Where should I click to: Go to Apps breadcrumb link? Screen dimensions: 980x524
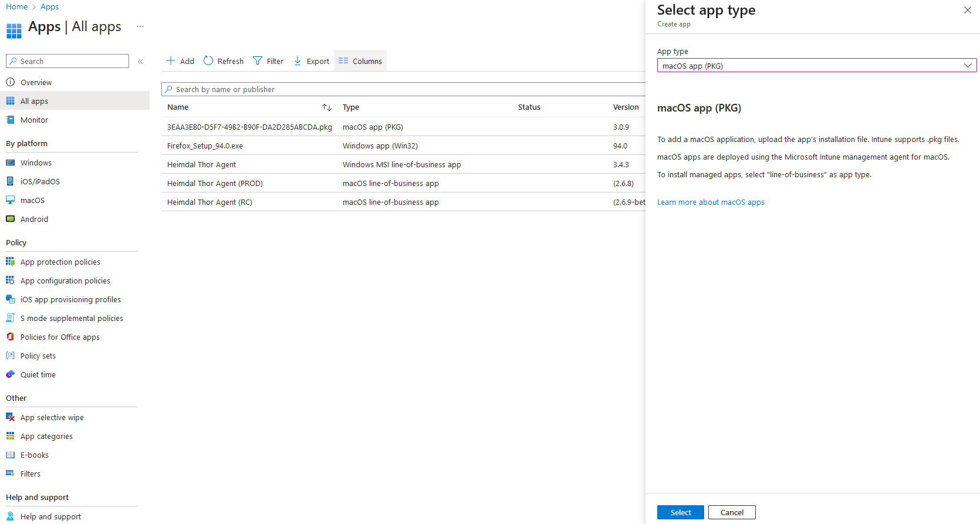(49, 6)
